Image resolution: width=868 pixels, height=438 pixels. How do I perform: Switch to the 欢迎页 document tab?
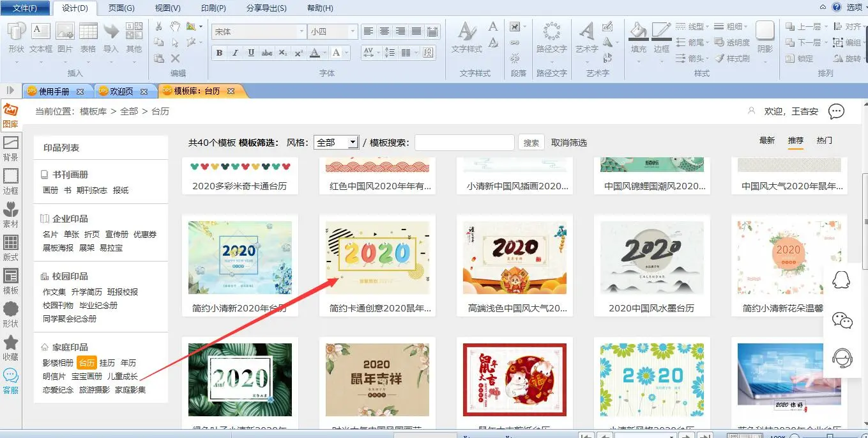(x=121, y=91)
